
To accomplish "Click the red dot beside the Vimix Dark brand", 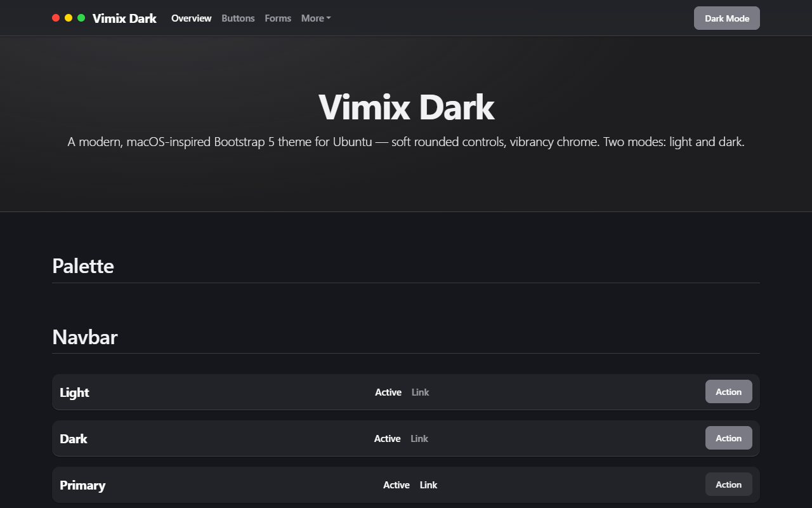I will tap(56, 18).
